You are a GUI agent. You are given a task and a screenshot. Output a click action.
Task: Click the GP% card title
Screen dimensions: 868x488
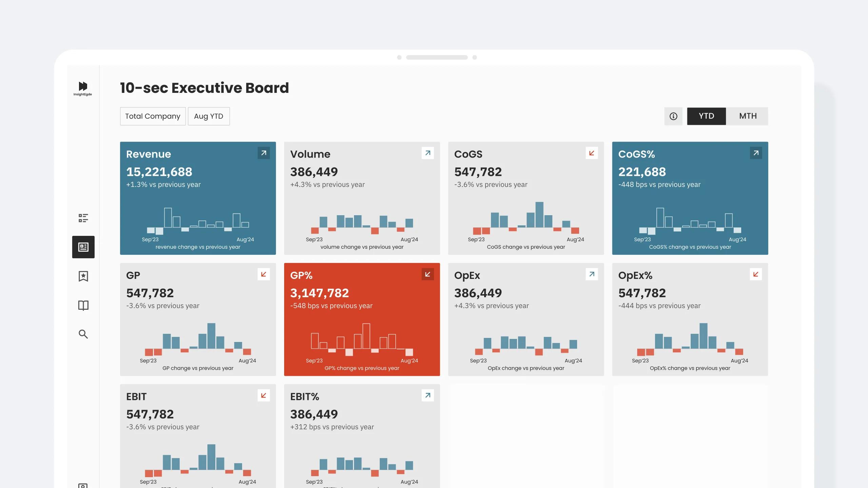coord(301,276)
